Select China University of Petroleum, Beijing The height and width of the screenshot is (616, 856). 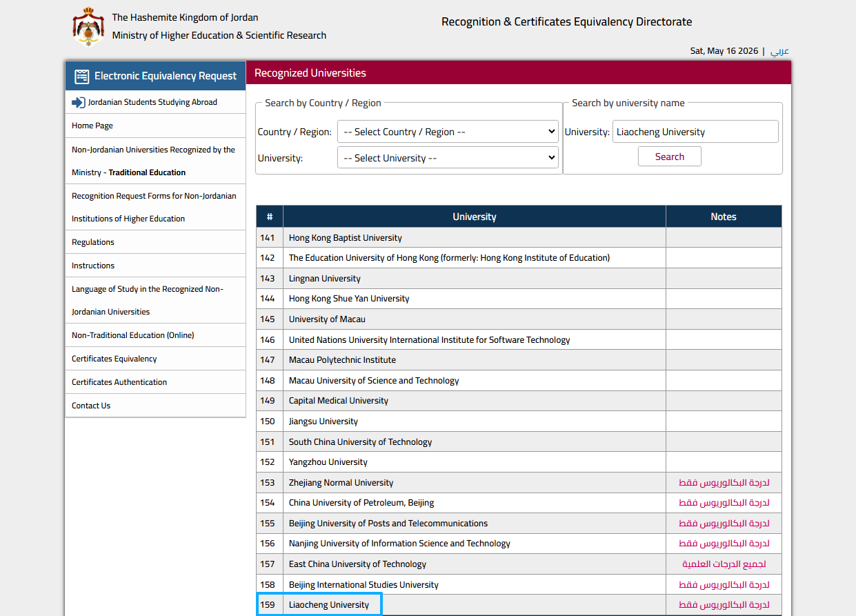click(519, 503)
